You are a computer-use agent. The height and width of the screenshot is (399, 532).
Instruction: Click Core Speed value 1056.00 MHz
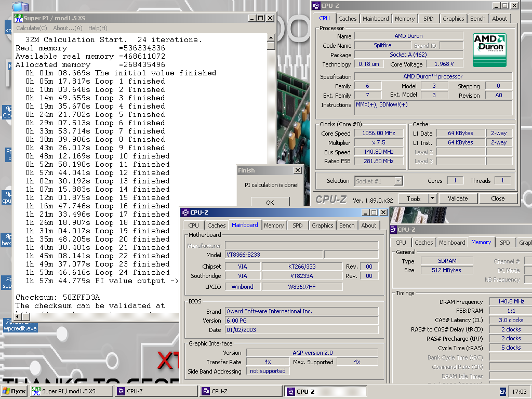click(x=379, y=133)
